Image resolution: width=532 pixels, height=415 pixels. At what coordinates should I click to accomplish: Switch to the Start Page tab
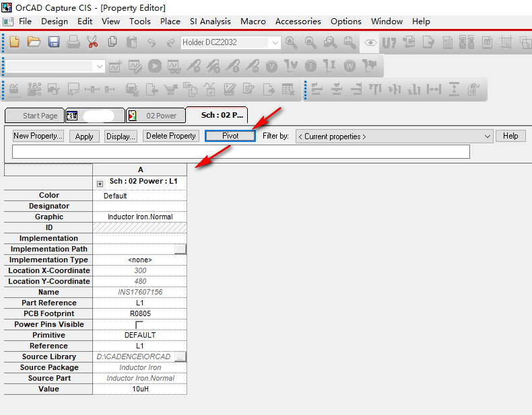tap(34, 116)
